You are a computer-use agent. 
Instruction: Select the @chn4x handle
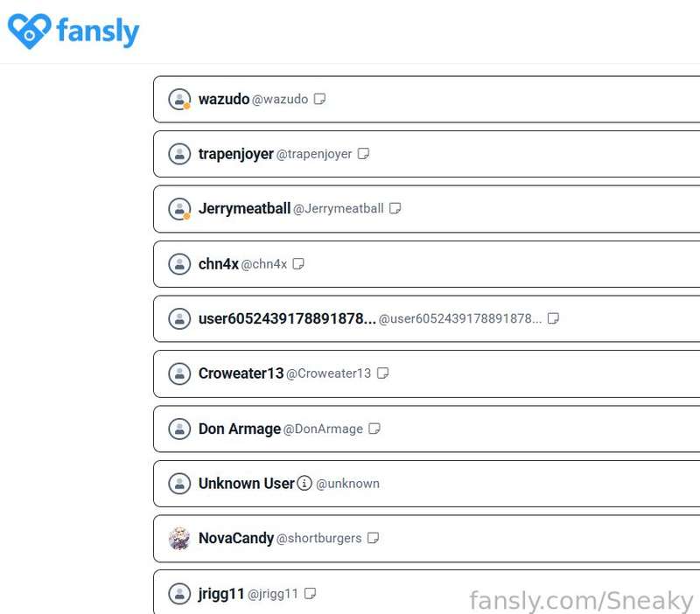coord(264,264)
